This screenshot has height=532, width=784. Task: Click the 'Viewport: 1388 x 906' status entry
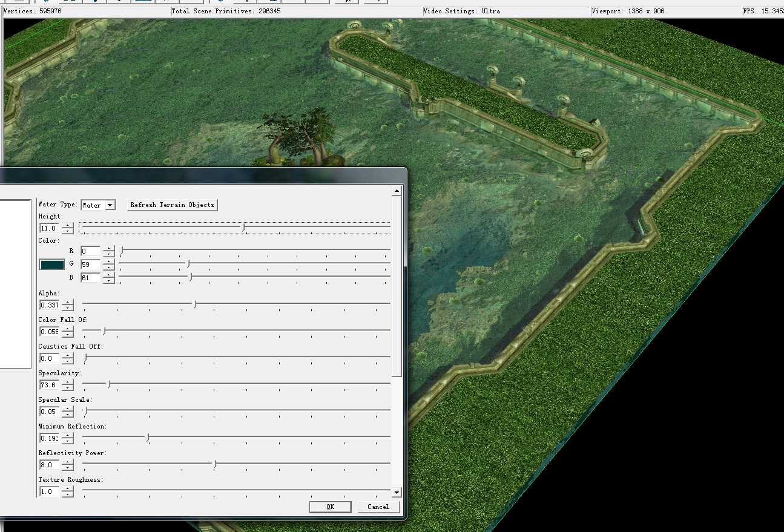[x=628, y=11]
